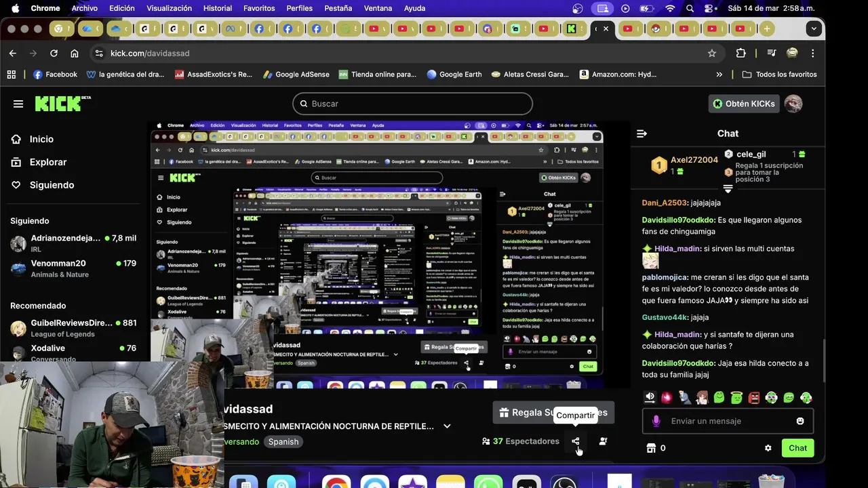Expand the stream title chevron

click(447, 426)
